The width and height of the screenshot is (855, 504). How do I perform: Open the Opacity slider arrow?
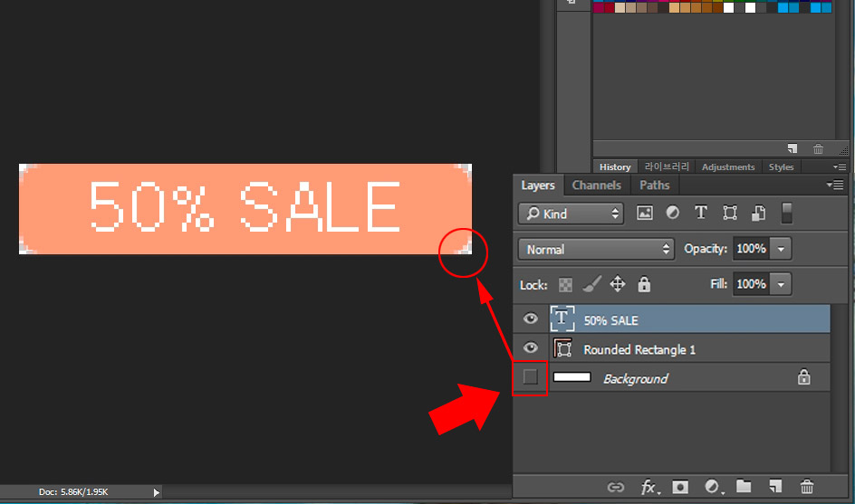781,249
